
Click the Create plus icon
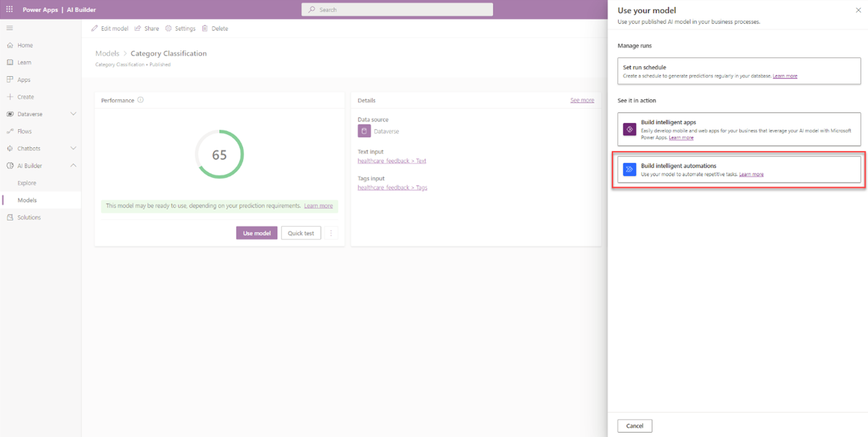pyautogui.click(x=10, y=97)
